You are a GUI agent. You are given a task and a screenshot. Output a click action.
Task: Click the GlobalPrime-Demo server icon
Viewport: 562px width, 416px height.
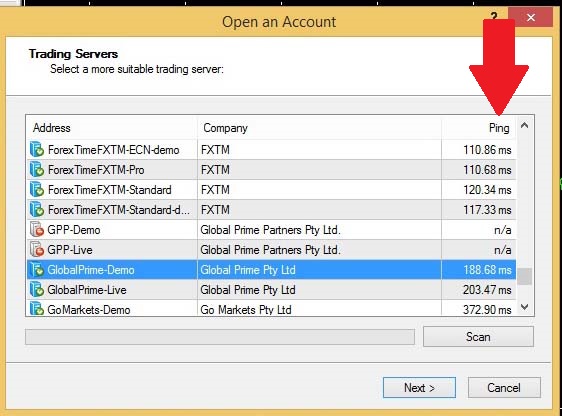(37, 270)
